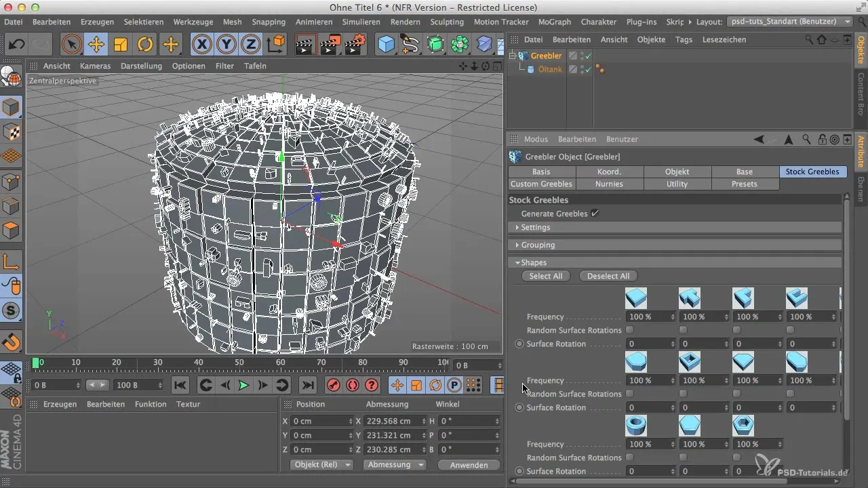The image size is (868, 488).
Task: Click the ring-shaped greeble thumbnail
Action: click(636, 426)
